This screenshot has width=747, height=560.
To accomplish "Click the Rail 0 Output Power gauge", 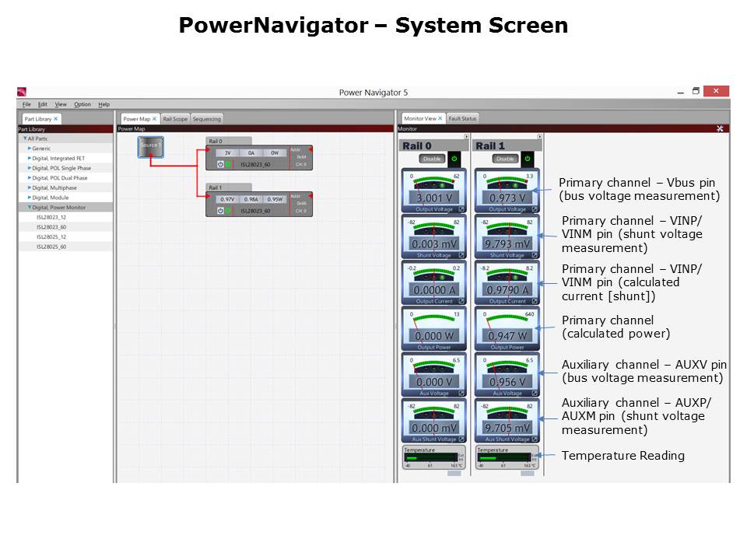I will [433, 328].
